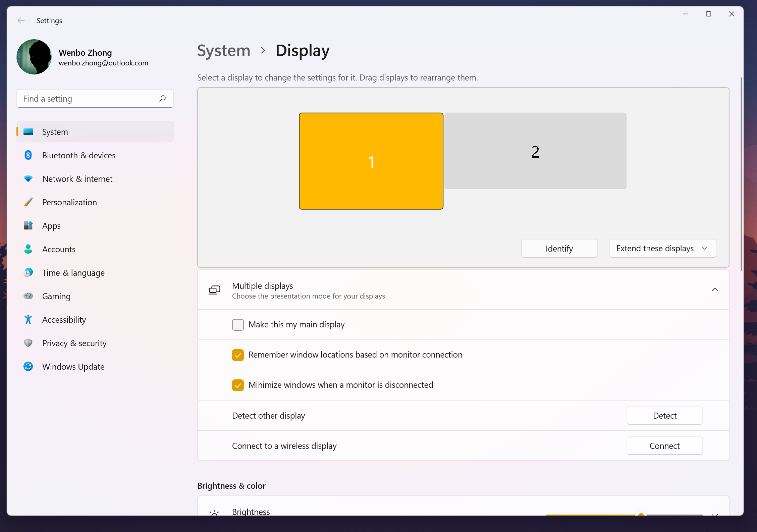Screen dimensions: 757x532
Task: Click the Identify button
Action: tap(559, 248)
